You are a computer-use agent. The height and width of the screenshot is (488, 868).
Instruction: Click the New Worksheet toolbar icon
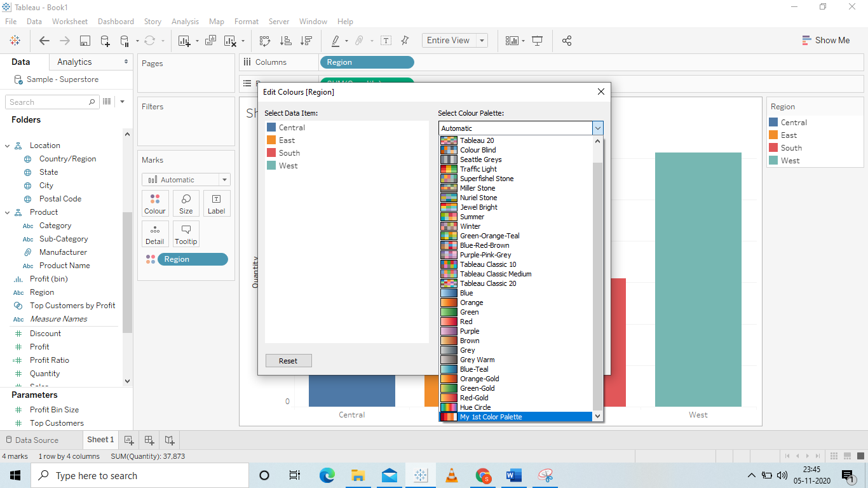coord(184,41)
